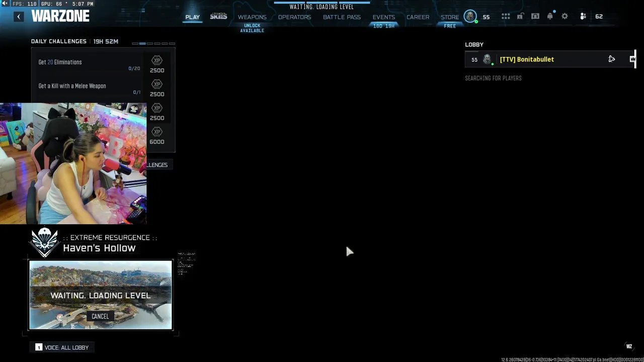Open the EVENTS tab
The height and width of the screenshot is (362, 644).
click(x=383, y=17)
